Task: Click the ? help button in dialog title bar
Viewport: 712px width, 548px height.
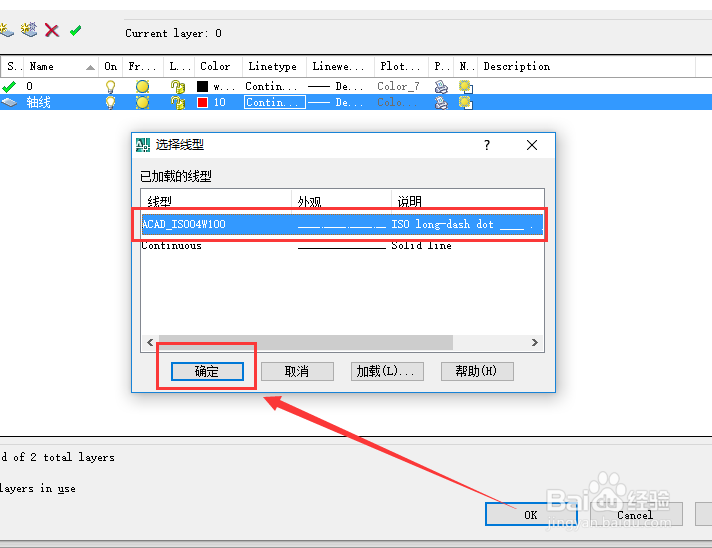Action: [x=487, y=145]
